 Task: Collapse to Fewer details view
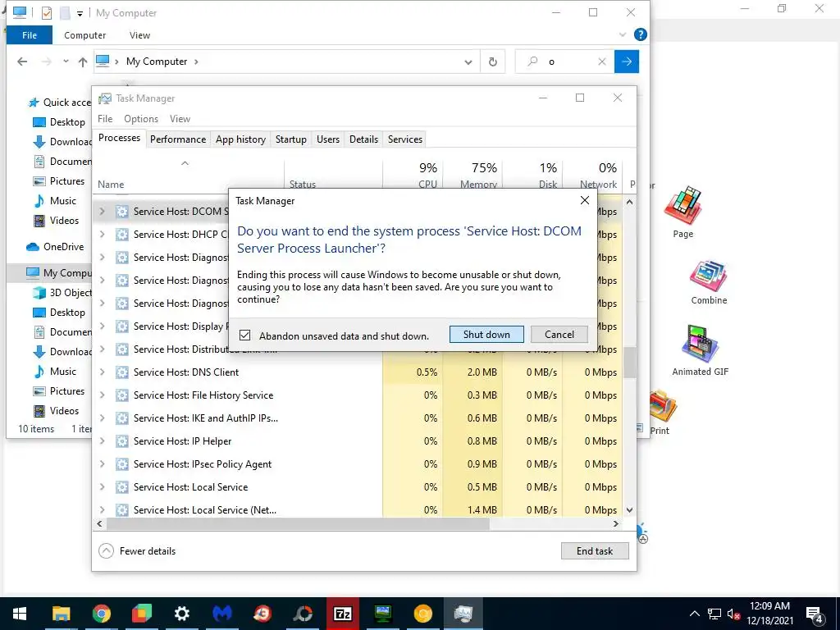[138, 550]
